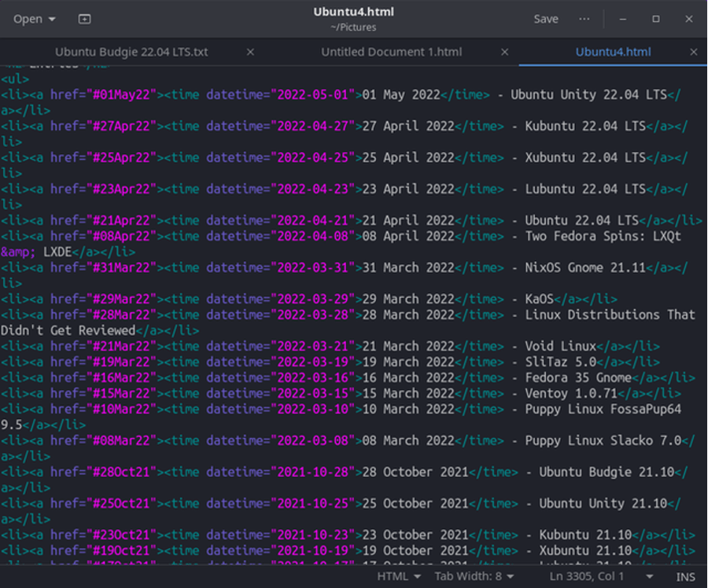Click the "2022-04-25" datetime value
This screenshot has width=708, height=588.
click(313, 157)
